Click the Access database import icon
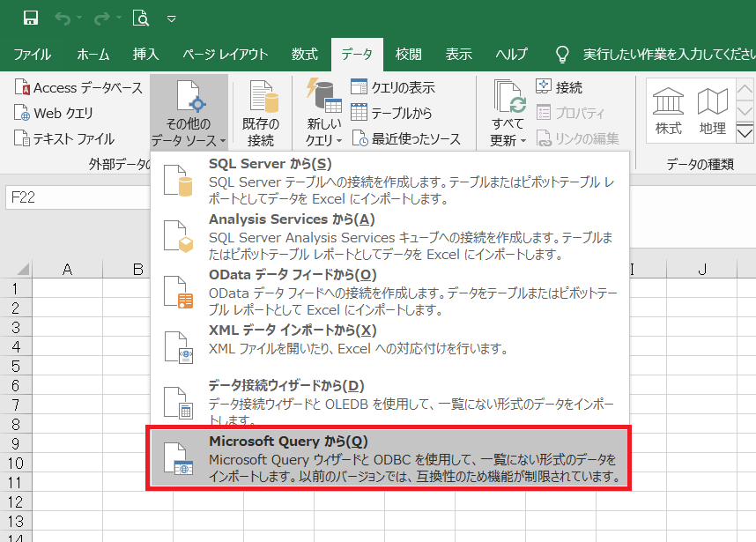The image size is (756, 542). click(x=22, y=88)
